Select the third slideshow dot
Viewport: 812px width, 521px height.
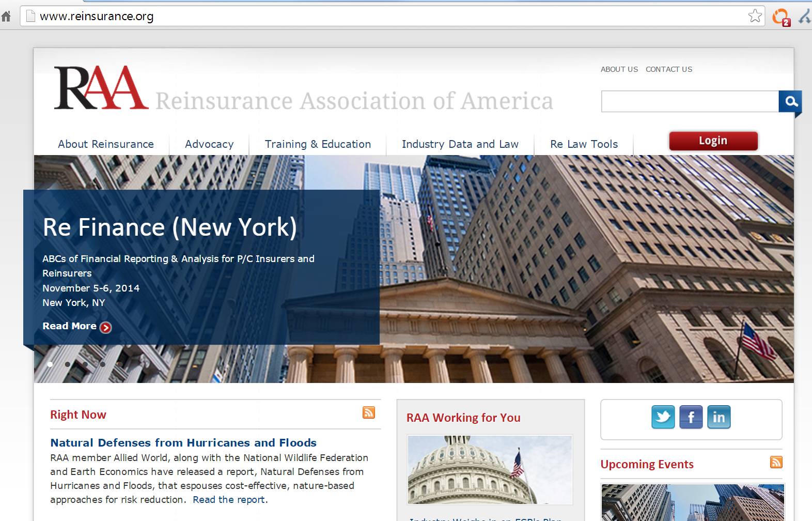(85, 364)
